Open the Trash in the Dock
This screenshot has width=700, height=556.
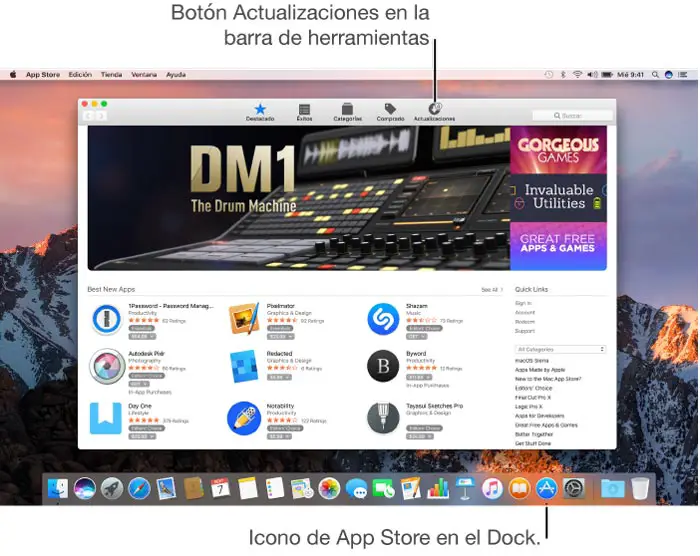pos(640,489)
